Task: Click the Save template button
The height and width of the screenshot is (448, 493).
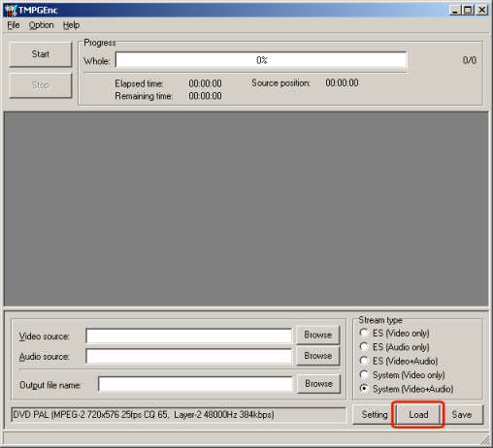Action: pyautogui.click(x=462, y=414)
